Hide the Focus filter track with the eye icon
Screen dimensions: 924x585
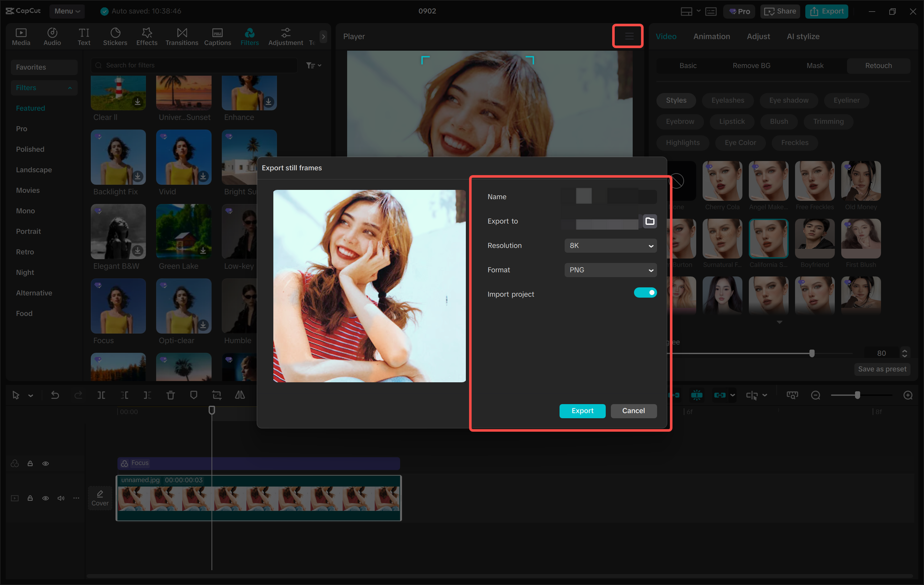46,463
